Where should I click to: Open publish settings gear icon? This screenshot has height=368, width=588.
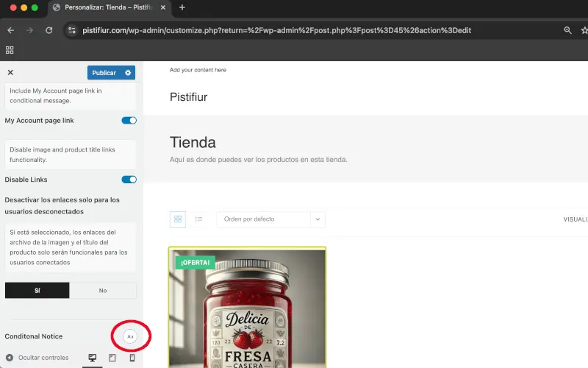pyautogui.click(x=128, y=72)
